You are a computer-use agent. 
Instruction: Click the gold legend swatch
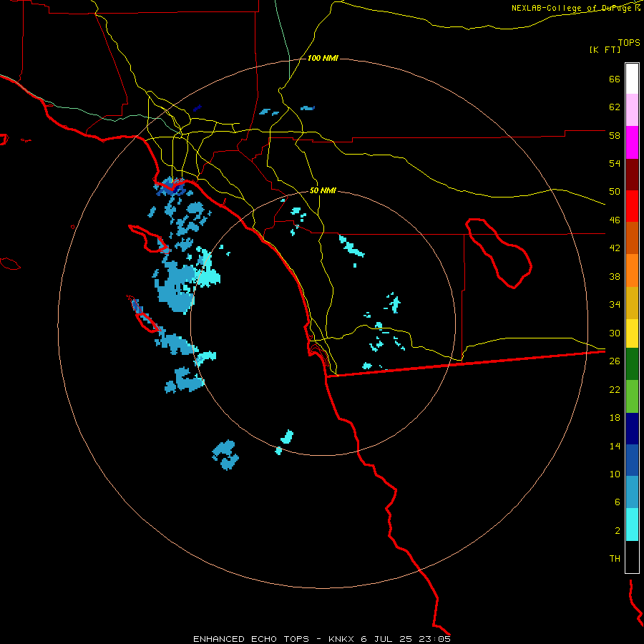click(632, 303)
